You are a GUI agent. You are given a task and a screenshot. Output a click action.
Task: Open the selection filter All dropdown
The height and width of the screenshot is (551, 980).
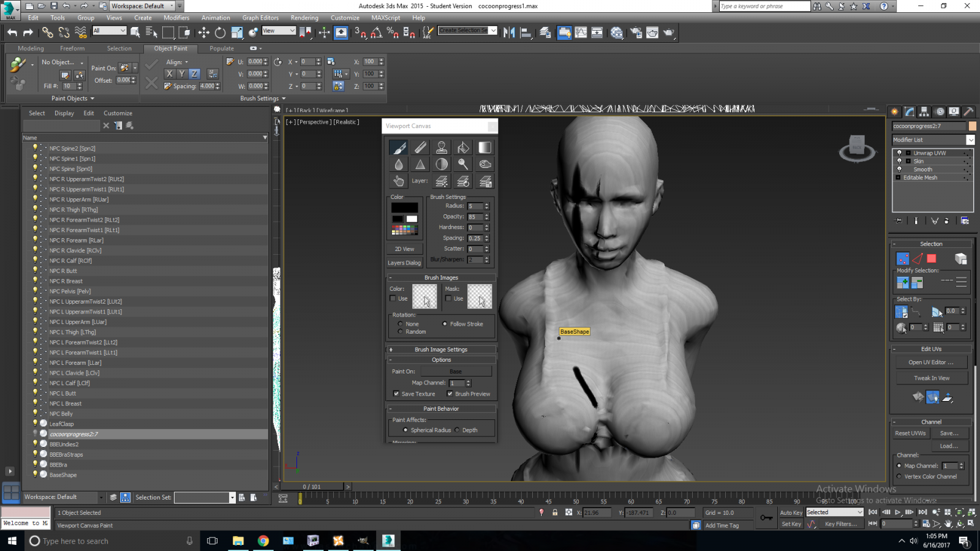point(109,31)
